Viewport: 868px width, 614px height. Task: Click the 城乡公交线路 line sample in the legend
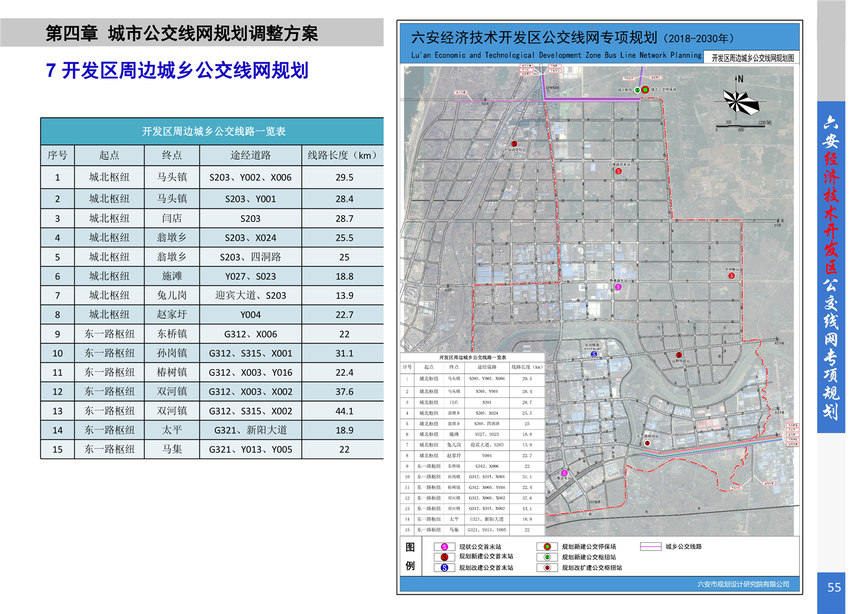click(651, 547)
